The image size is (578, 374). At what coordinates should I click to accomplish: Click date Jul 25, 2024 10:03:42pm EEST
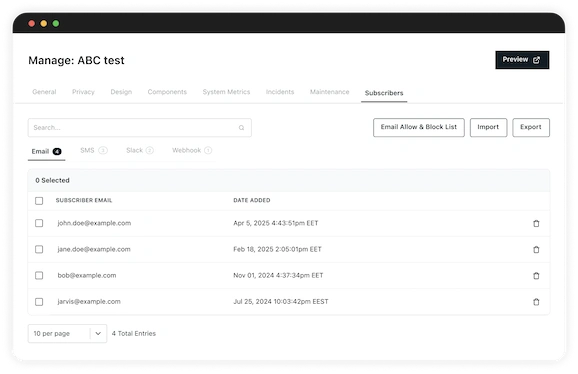coord(281,301)
